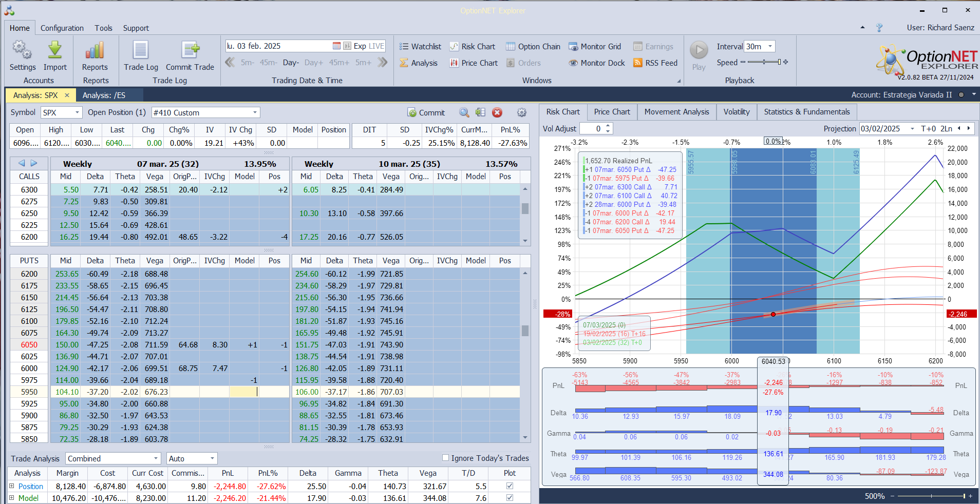Image resolution: width=980 pixels, height=504 pixels.
Task: Go to previous expiration with left arrow
Action: 22,163
